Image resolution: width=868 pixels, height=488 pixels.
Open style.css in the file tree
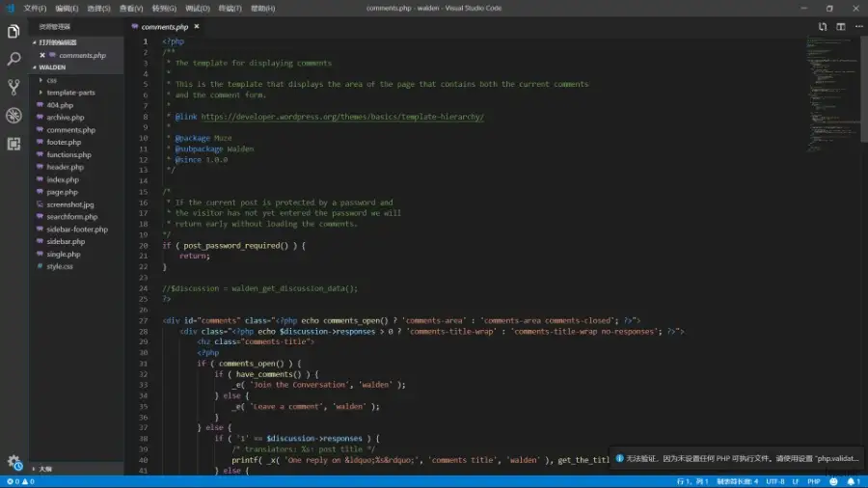60,267
